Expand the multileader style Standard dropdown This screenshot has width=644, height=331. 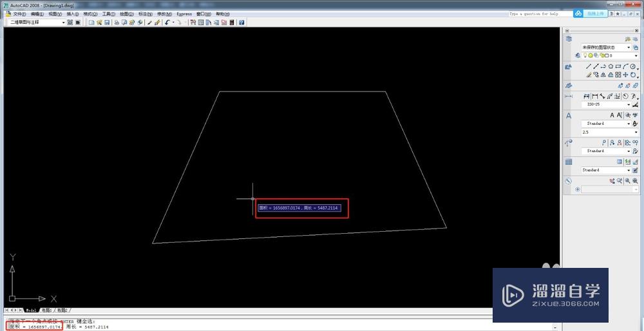point(629,151)
